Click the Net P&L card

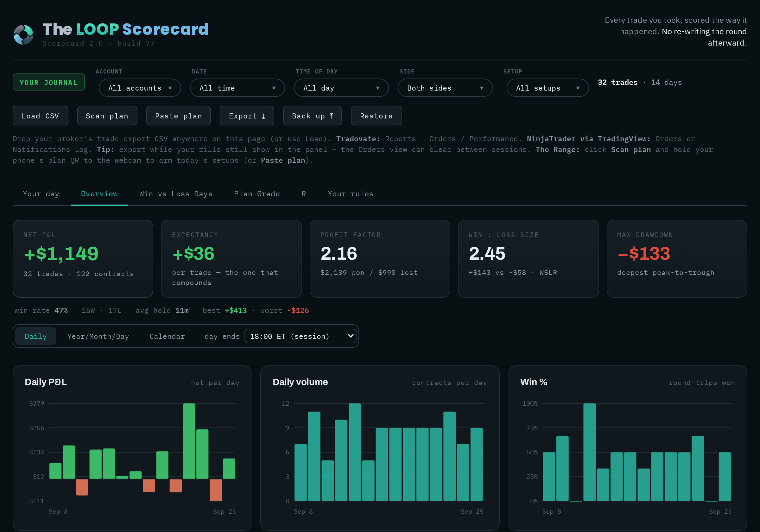pos(83,258)
